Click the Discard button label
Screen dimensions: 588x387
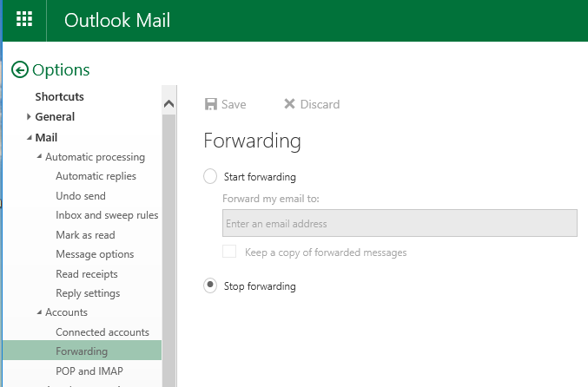coord(320,104)
